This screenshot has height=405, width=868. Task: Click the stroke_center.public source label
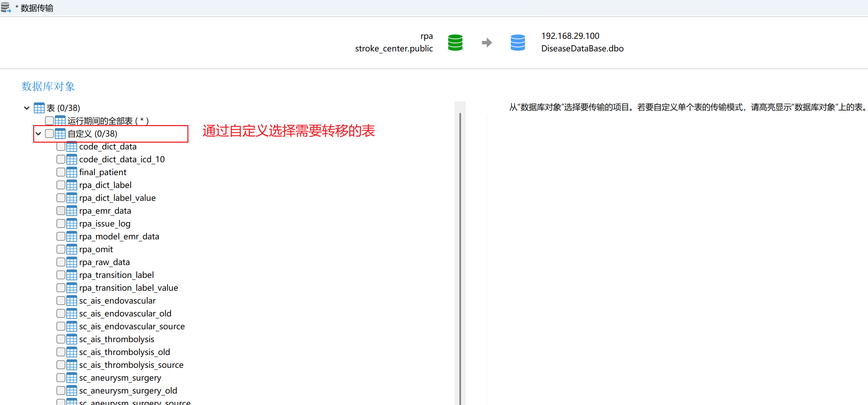pyautogui.click(x=394, y=48)
